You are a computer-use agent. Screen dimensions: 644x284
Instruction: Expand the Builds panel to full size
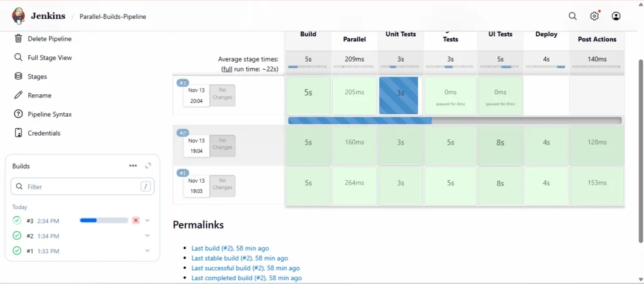pos(148,166)
